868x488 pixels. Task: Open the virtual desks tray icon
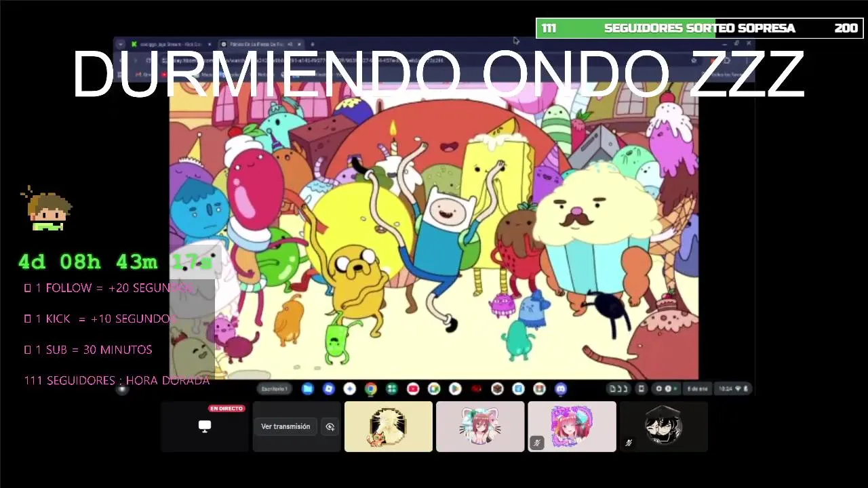coord(618,388)
